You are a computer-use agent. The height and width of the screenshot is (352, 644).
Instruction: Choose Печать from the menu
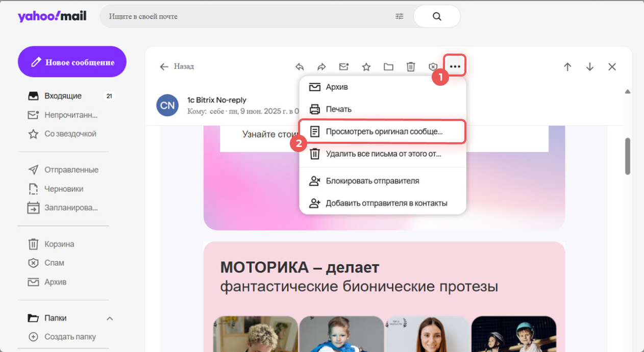pos(338,109)
